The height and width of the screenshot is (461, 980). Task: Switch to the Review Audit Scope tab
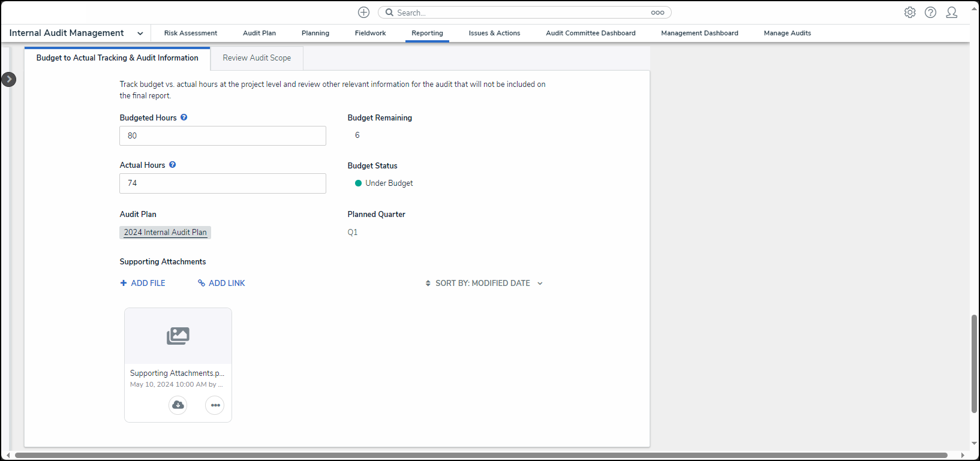(x=257, y=58)
